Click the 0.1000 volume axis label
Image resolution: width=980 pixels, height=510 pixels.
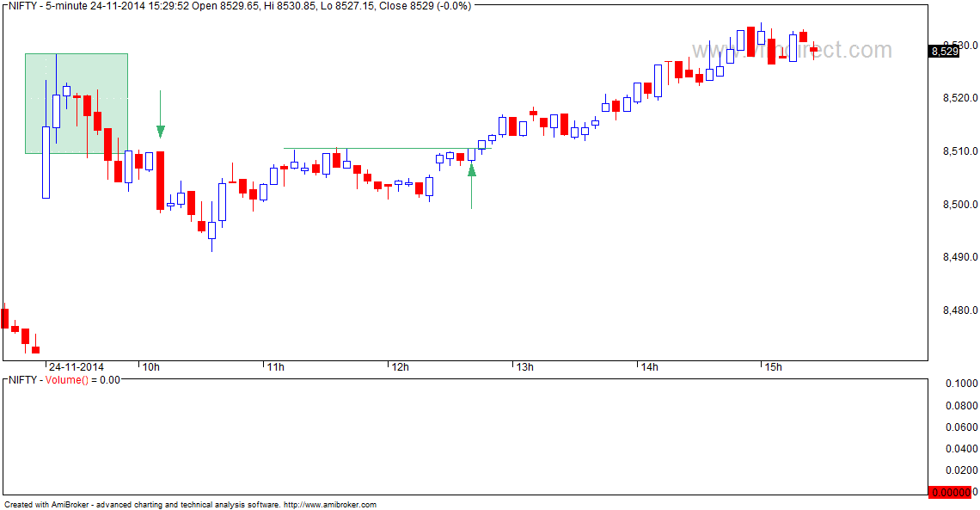coord(963,384)
